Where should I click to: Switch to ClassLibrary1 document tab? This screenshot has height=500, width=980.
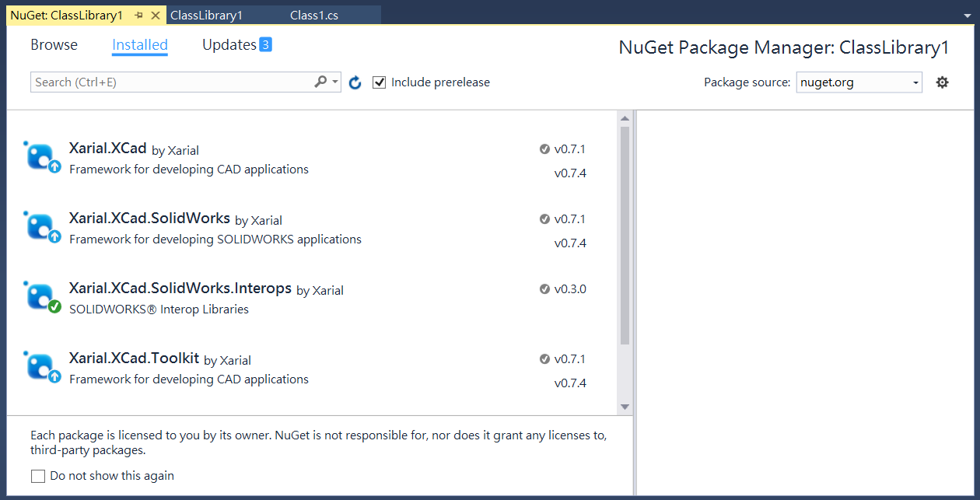(x=206, y=16)
